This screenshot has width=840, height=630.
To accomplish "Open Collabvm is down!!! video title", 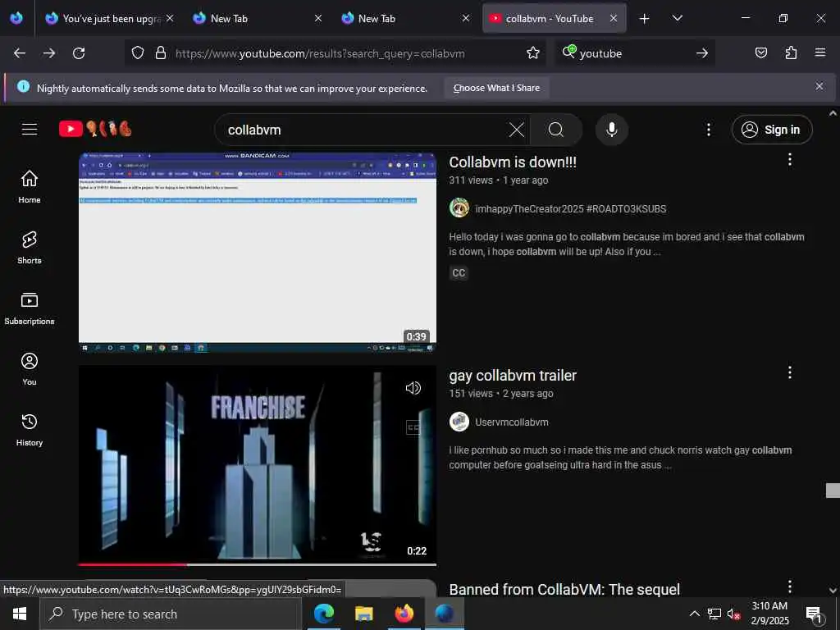I will click(x=513, y=162).
